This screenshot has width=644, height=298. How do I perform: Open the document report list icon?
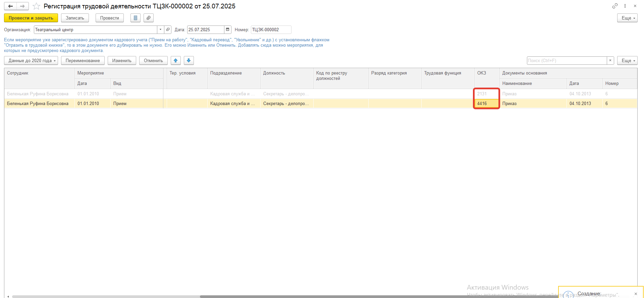pos(136,18)
